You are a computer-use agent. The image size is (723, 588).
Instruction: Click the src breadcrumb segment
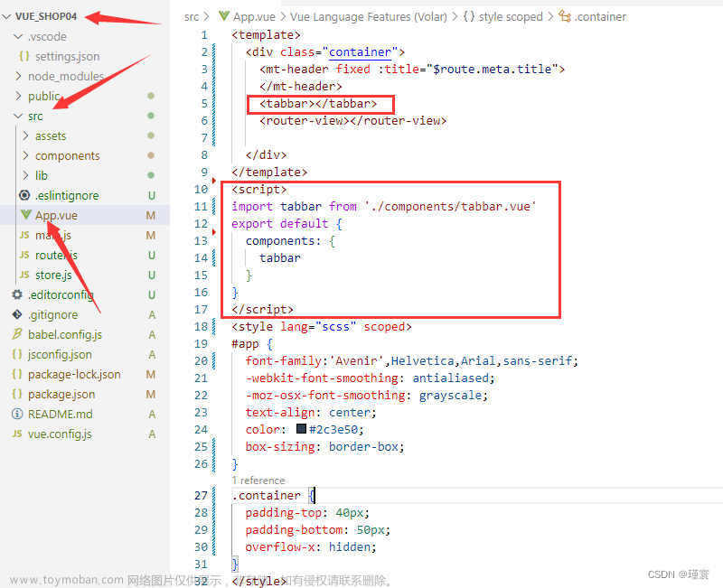coord(192,17)
